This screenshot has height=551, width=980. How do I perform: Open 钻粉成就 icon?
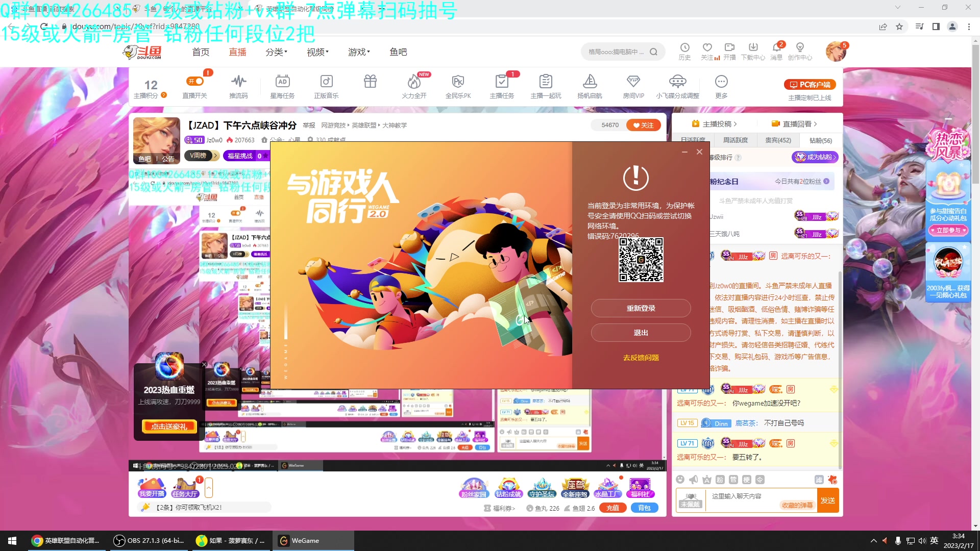tap(508, 488)
